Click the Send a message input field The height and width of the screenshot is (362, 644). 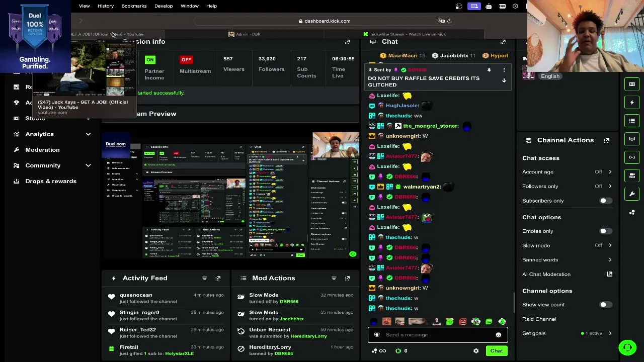[438, 335]
